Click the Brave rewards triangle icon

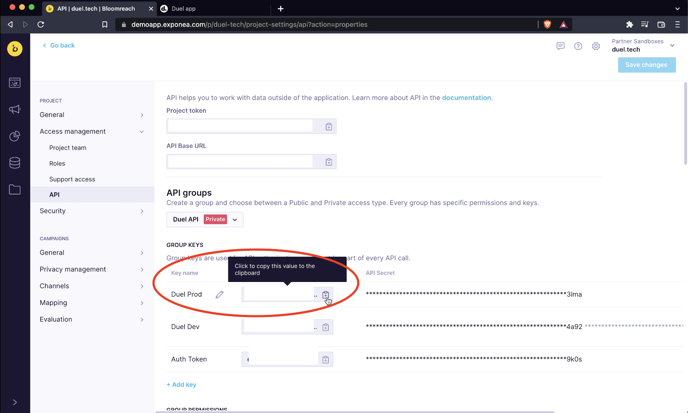pos(563,25)
